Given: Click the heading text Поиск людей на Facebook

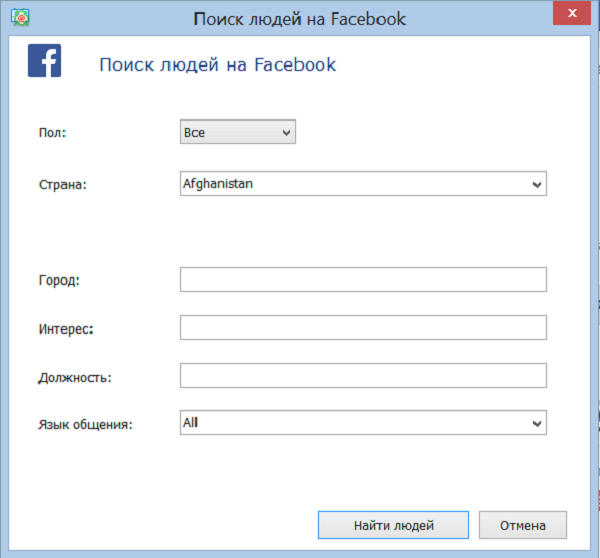Looking at the screenshot, I should [218, 64].
